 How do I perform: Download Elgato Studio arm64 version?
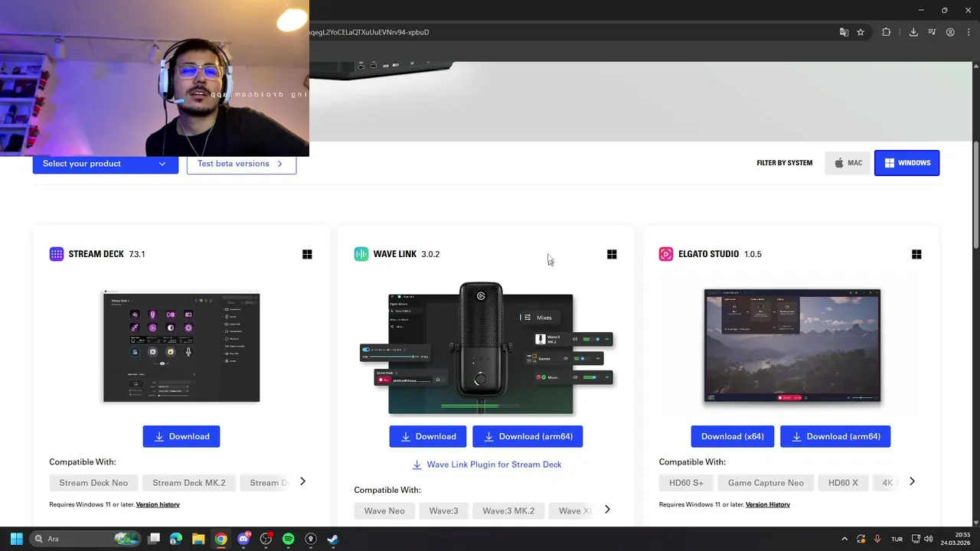click(x=835, y=436)
